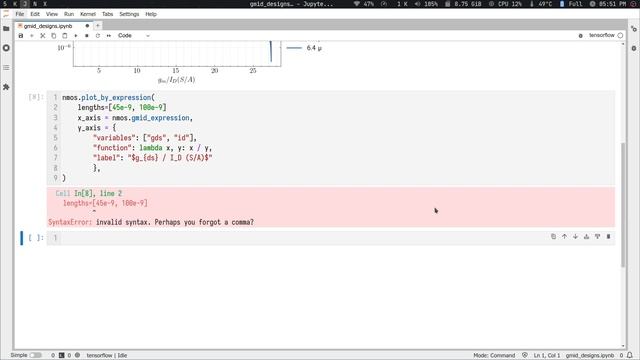Delete the active empty cell

[x=609, y=236]
